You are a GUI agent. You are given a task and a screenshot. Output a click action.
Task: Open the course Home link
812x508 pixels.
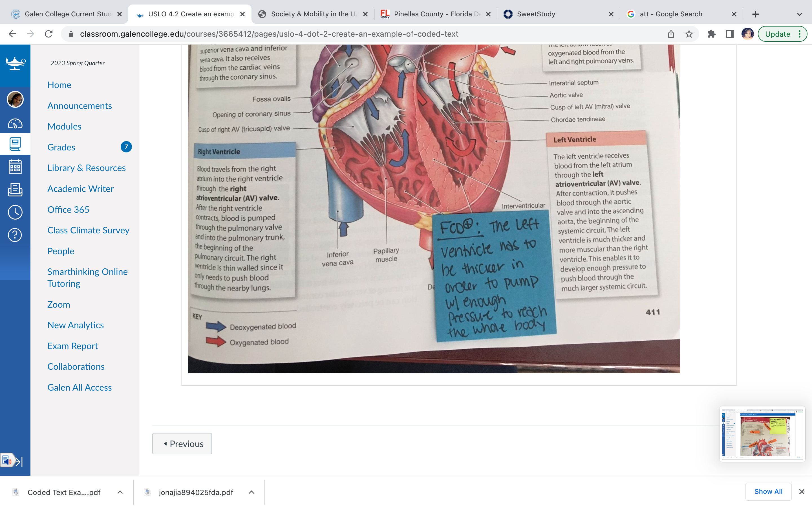point(59,85)
